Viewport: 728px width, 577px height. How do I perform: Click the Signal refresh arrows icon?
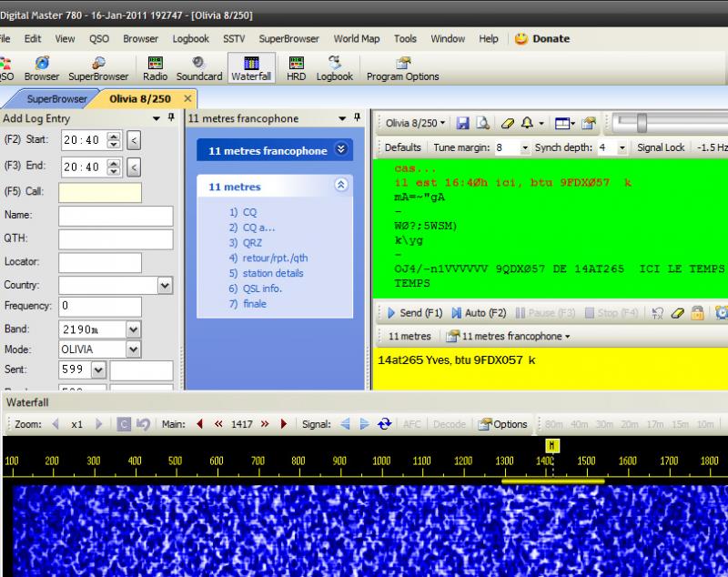click(x=384, y=424)
